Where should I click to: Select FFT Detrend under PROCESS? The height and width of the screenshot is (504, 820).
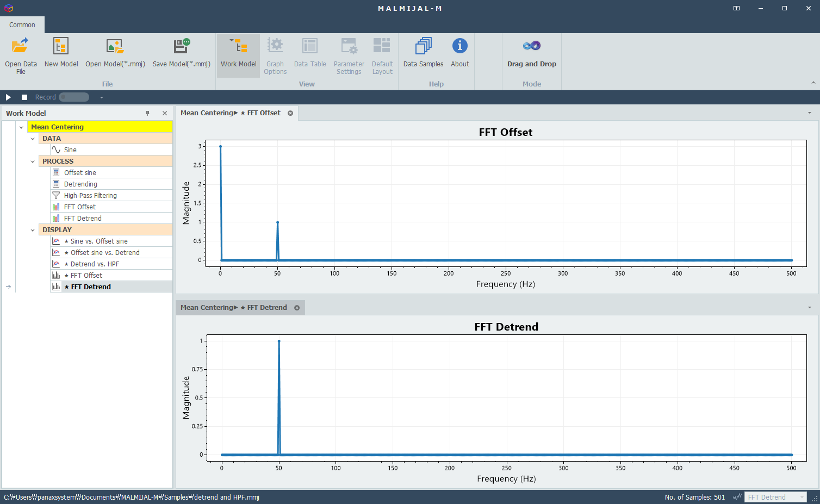pos(111,218)
